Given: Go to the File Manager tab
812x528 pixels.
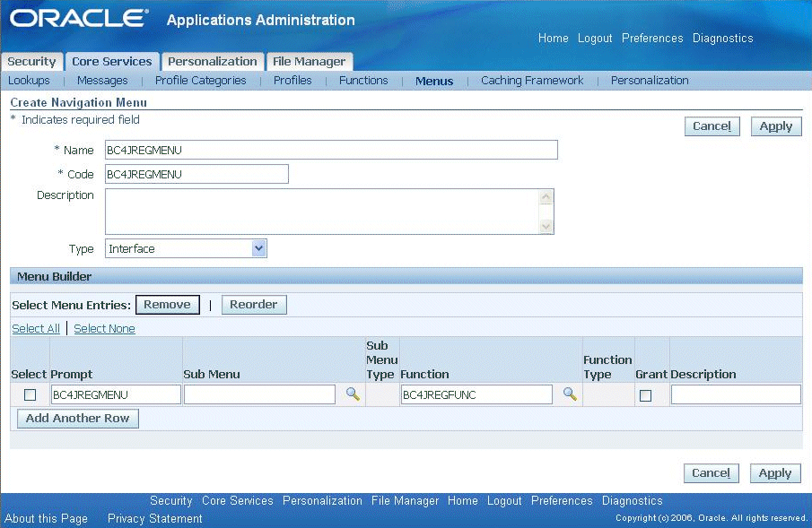Looking at the screenshot, I should tap(310, 61).
